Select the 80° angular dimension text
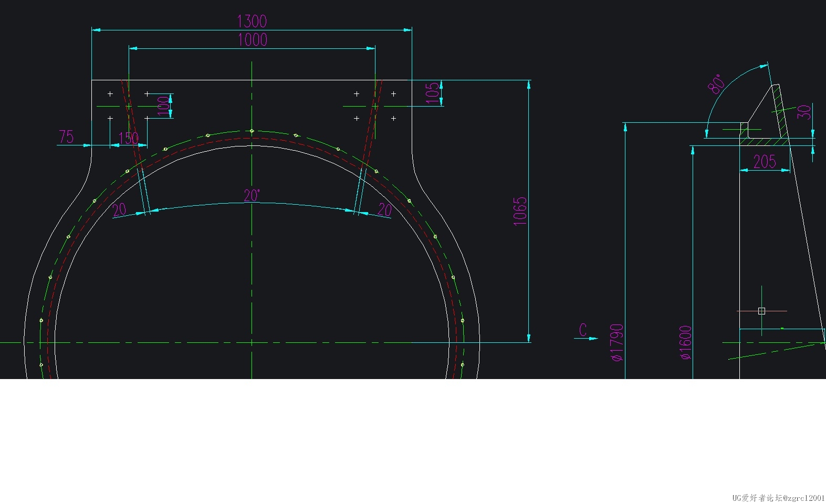 (717, 84)
